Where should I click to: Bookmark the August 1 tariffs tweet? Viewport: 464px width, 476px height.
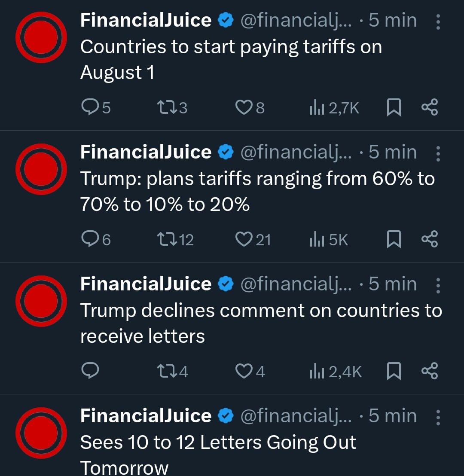pyautogui.click(x=394, y=107)
